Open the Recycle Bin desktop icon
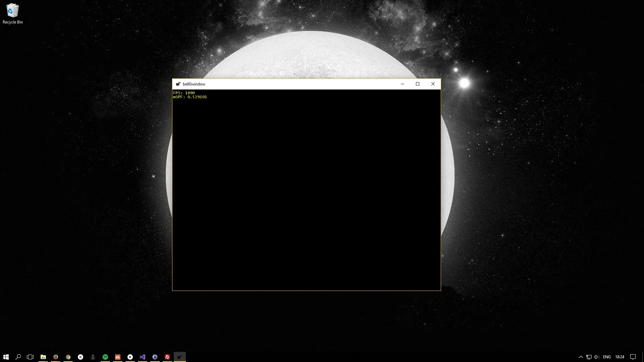 click(x=12, y=13)
